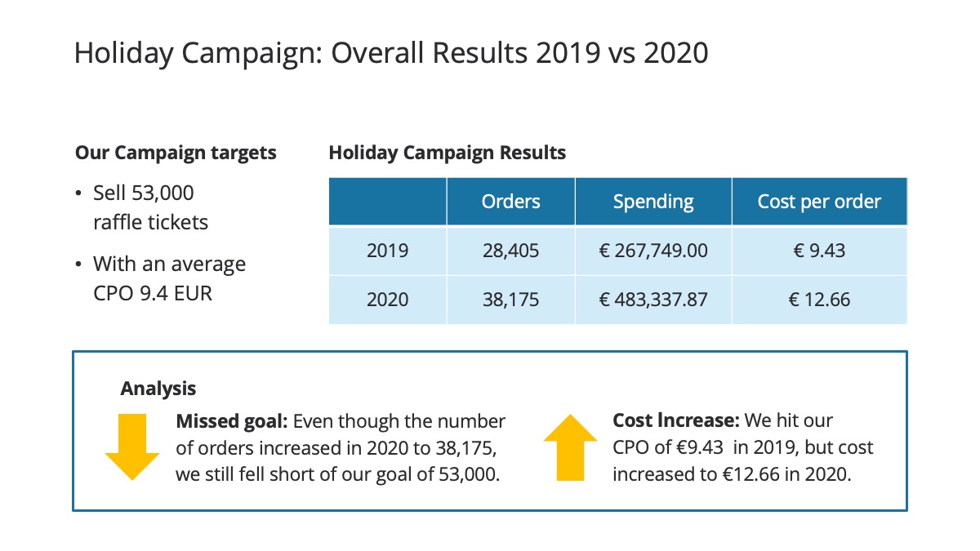Click the 38,175 orders cell

coord(510,300)
